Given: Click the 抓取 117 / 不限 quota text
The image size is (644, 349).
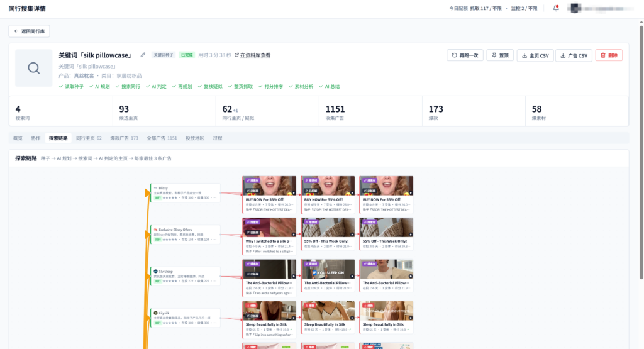Looking at the screenshot, I should 486,8.
